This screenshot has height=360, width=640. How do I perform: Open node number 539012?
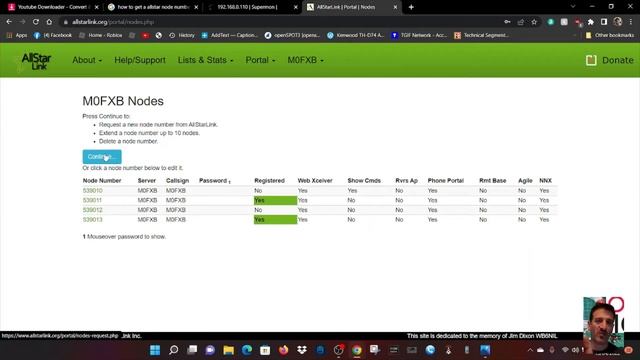click(93, 210)
